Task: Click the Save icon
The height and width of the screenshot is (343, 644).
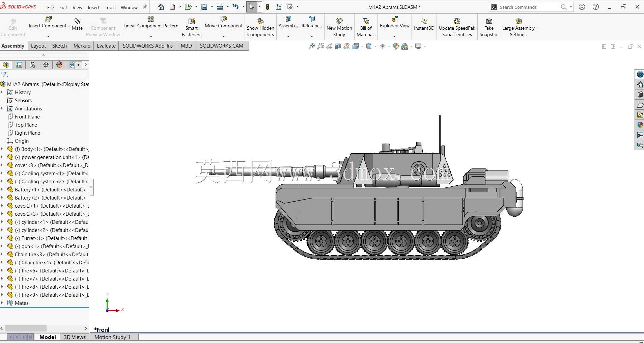Action: [x=204, y=7]
